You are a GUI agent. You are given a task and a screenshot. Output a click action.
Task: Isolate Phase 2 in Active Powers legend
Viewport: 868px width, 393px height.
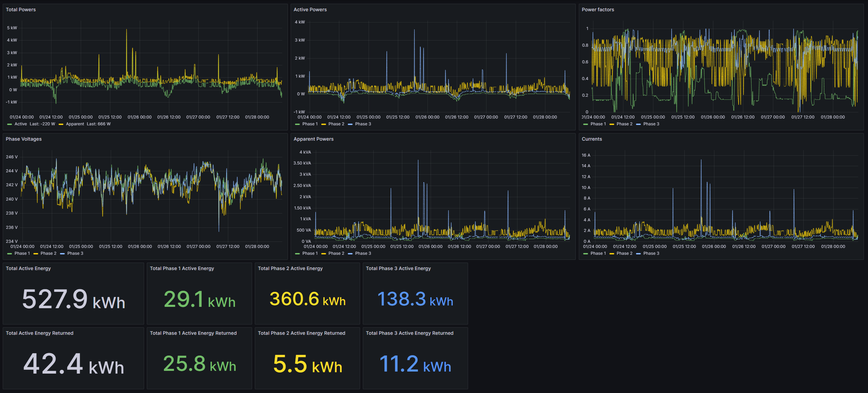[x=336, y=124]
